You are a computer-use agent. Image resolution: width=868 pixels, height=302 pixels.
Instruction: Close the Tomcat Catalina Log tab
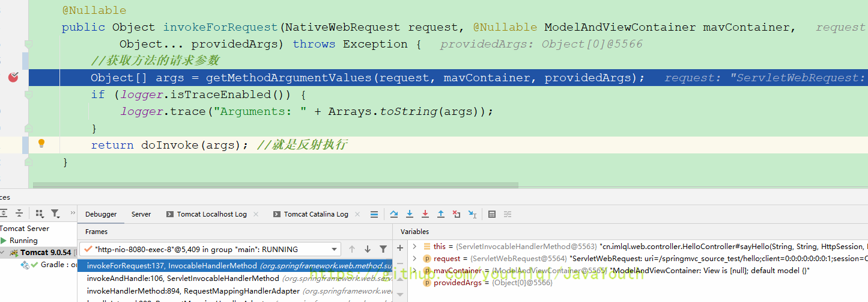point(357,214)
